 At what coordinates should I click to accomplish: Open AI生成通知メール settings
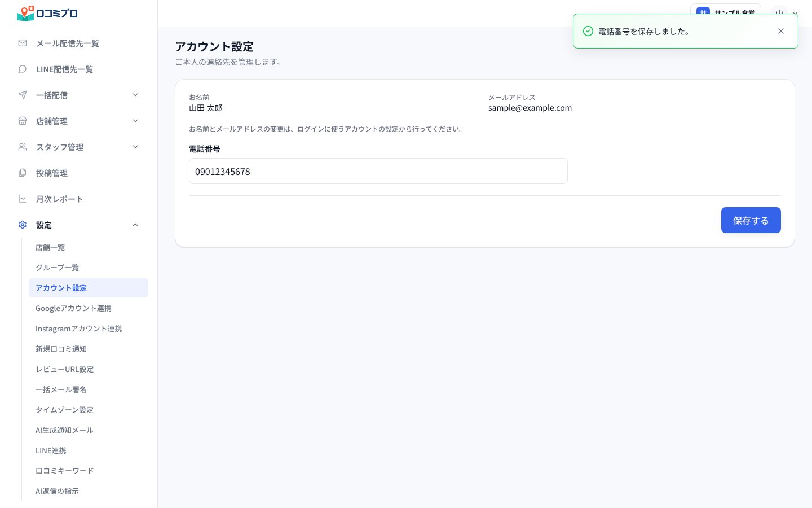89,430
